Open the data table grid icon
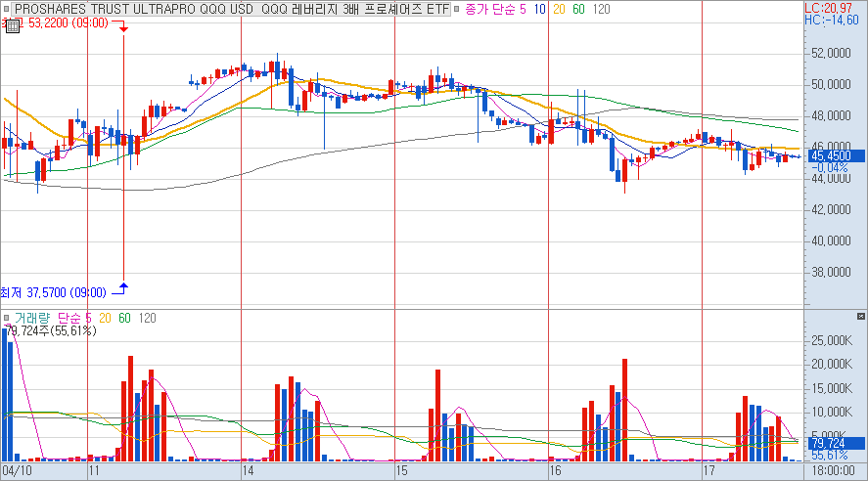This screenshot has height=481, width=868. point(12,26)
